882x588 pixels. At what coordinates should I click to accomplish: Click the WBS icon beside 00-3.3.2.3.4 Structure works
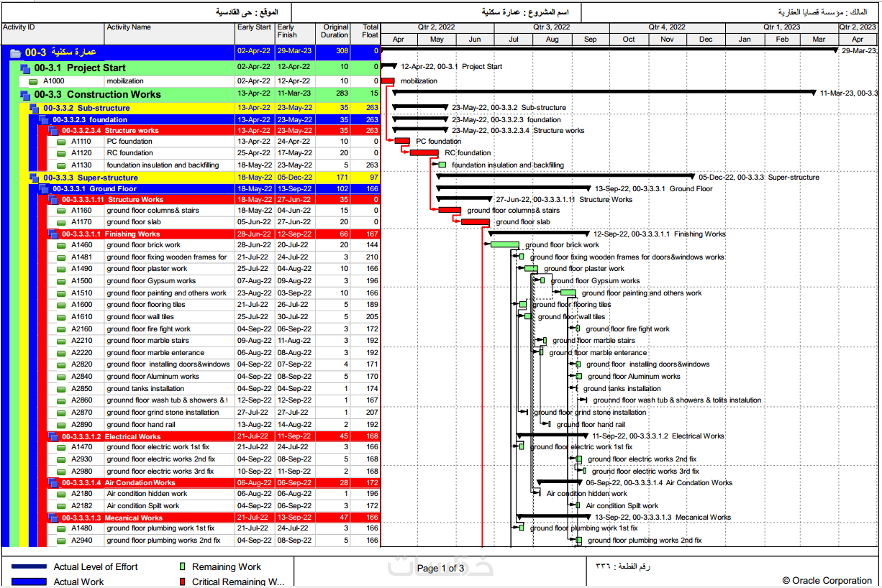tap(53, 131)
